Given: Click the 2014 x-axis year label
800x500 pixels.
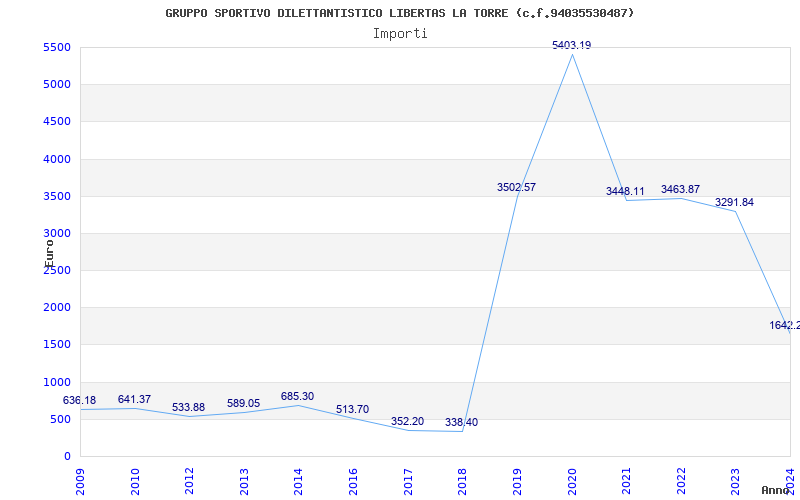Looking at the screenshot, I should click(x=298, y=481).
